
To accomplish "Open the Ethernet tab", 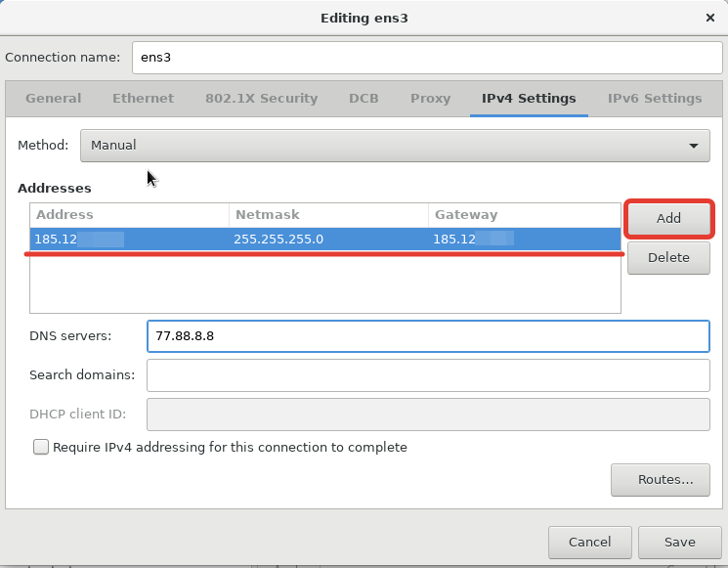I will [143, 99].
